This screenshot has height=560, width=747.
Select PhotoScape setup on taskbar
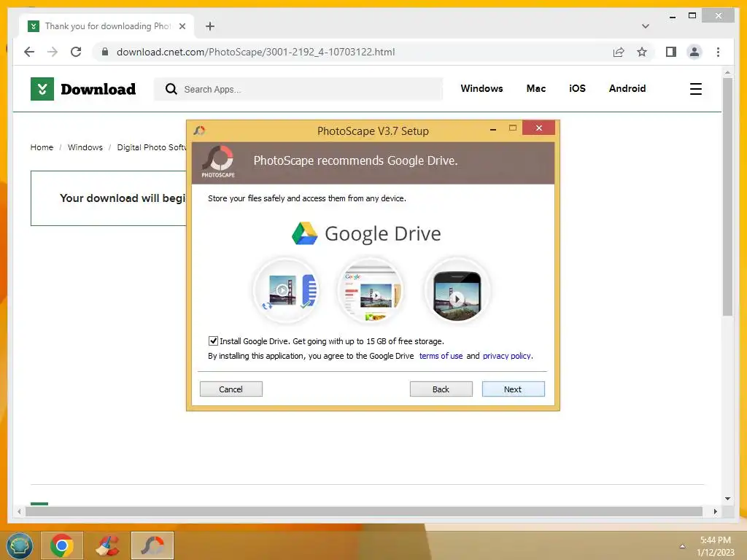click(152, 545)
